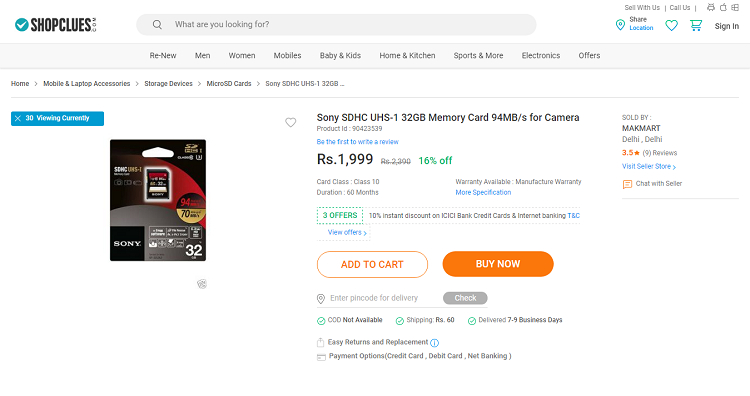Click the Android app icon
The height and width of the screenshot is (396, 750).
[x=711, y=7]
